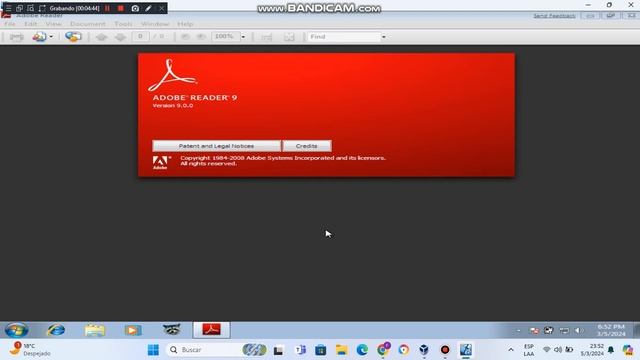The width and height of the screenshot is (640, 360).
Task: Take a Bandicam screenshot with camera icon
Action: point(135,8)
